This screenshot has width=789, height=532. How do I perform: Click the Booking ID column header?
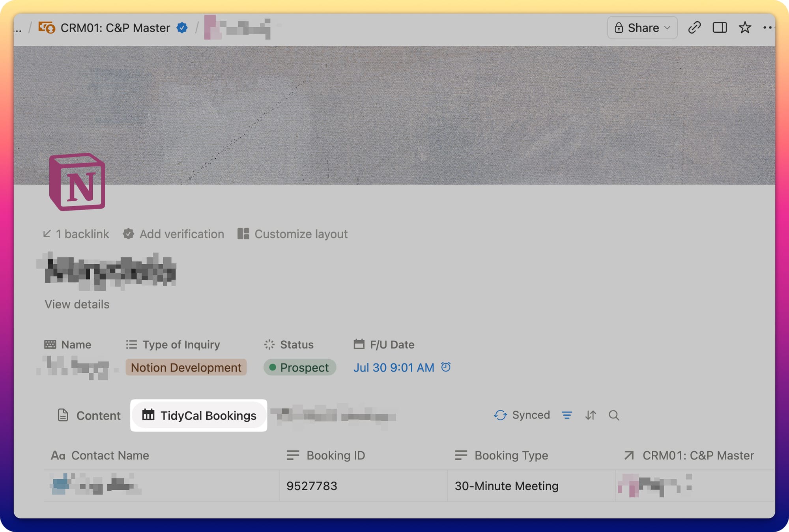(x=326, y=455)
